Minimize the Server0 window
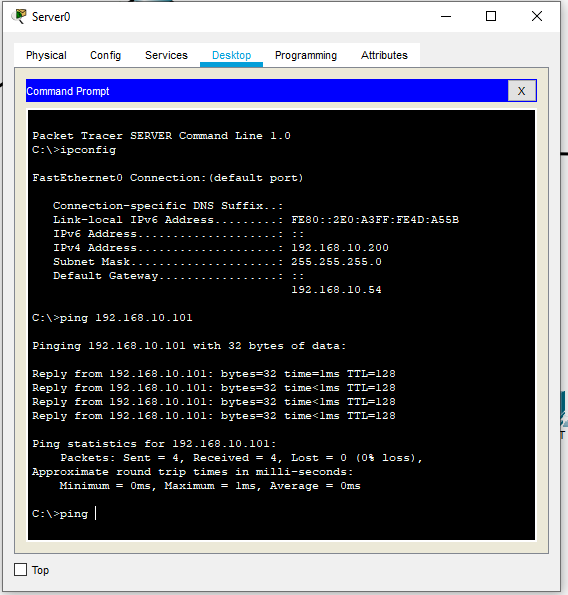 tap(446, 16)
